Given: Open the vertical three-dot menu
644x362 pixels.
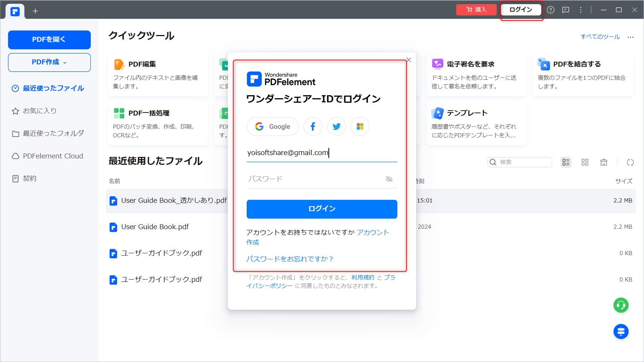Looking at the screenshot, I should (581, 10).
